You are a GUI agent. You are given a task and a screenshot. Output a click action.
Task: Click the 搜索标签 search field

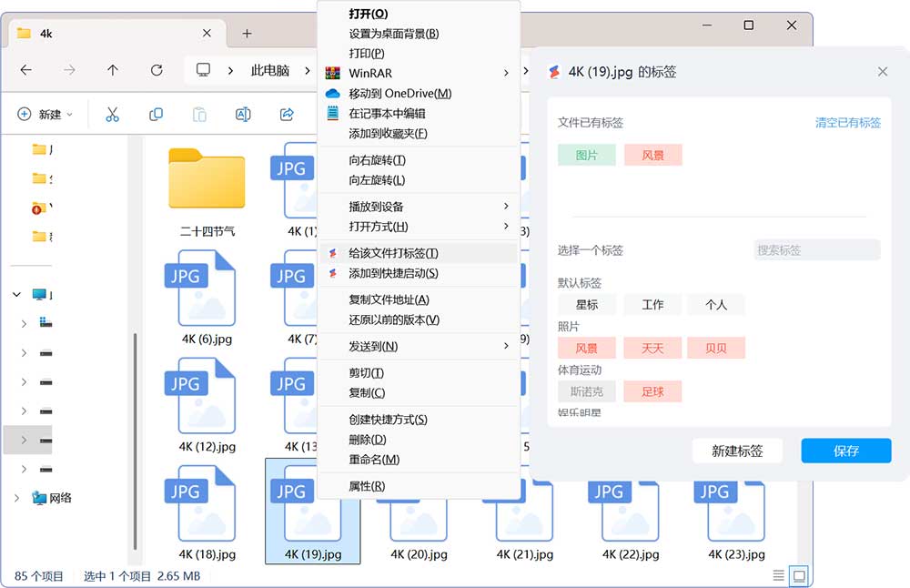click(816, 249)
